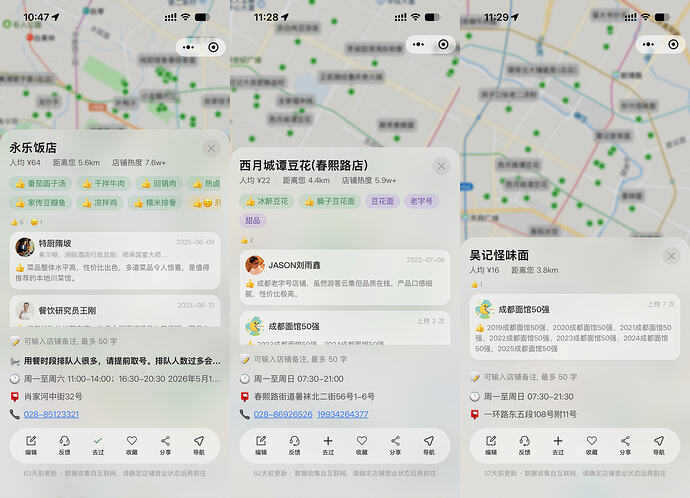Tap 反馈 feedback icon on 永乐饭店 card

tap(65, 445)
